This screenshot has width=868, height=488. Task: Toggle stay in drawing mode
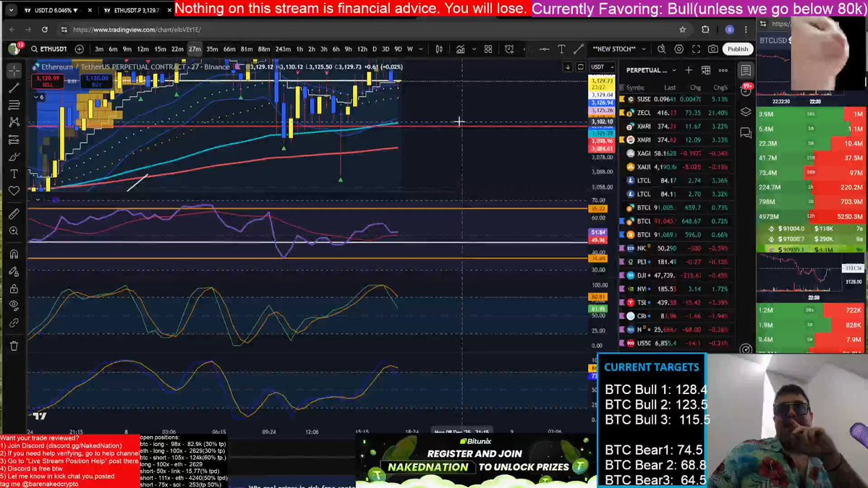point(14,271)
